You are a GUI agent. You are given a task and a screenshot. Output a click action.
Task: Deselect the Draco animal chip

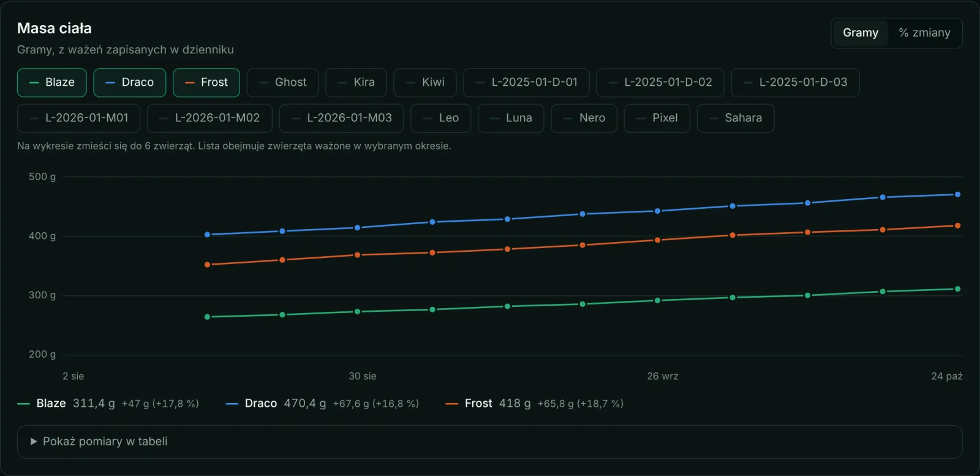point(130,83)
